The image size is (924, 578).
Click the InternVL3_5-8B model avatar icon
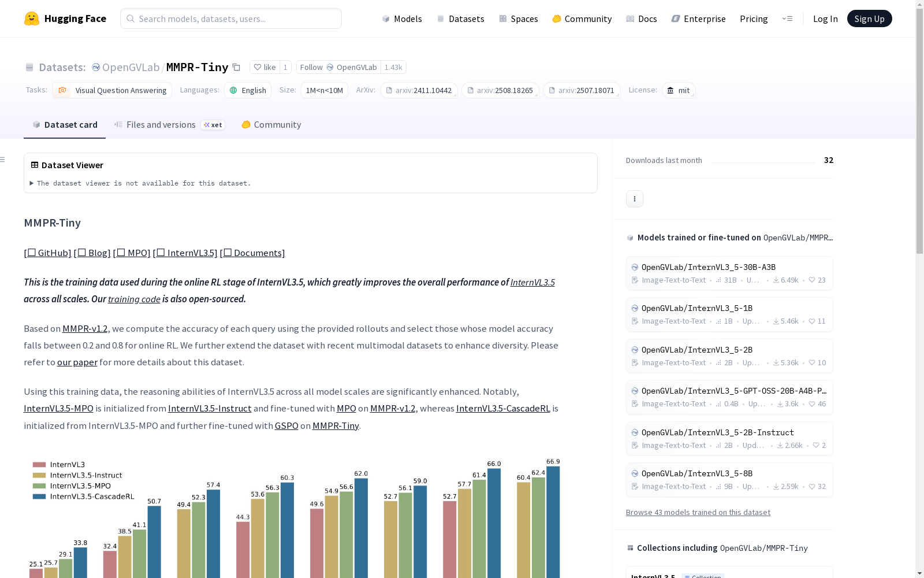(x=635, y=473)
